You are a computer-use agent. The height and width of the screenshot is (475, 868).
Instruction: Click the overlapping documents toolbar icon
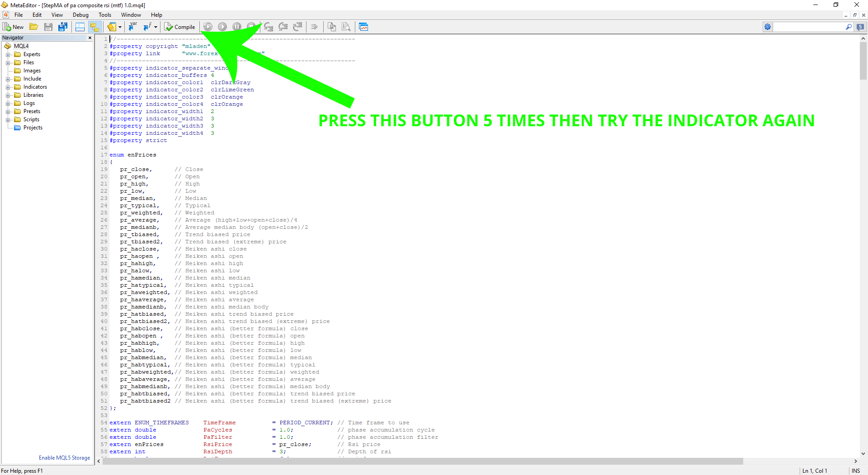point(332,27)
